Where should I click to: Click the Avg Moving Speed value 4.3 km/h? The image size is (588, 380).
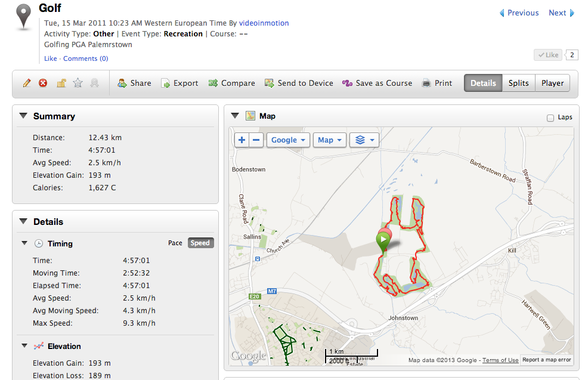[139, 311]
